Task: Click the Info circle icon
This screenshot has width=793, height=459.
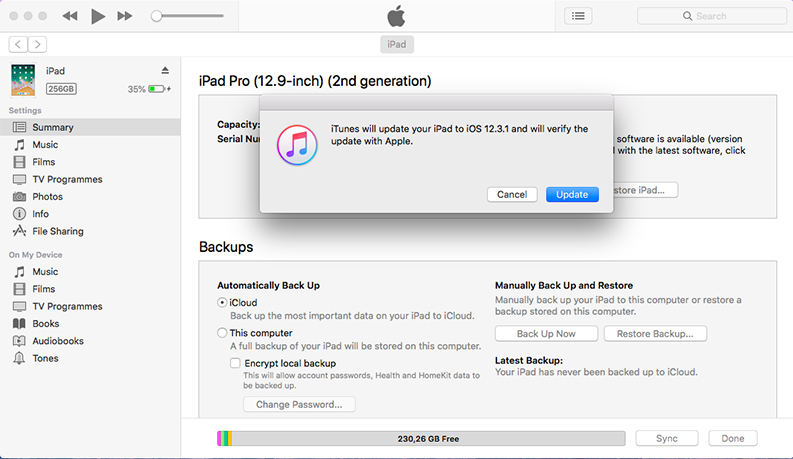Action: (19, 214)
